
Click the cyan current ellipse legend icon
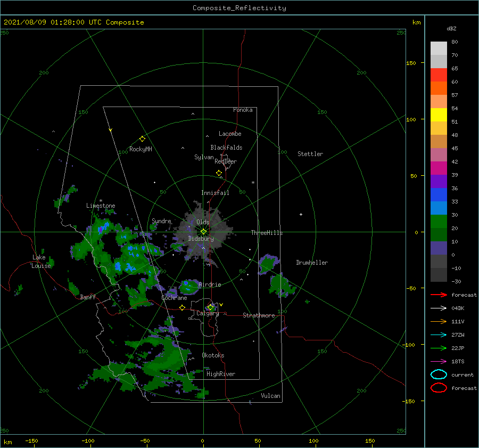(x=439, y=374)
